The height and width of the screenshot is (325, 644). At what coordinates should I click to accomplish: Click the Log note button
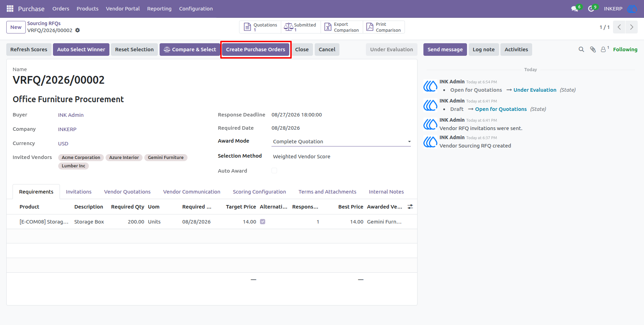[x=484, y=50]
